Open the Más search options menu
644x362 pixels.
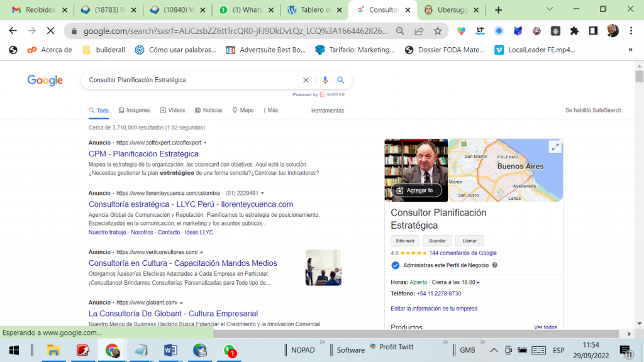270,111
